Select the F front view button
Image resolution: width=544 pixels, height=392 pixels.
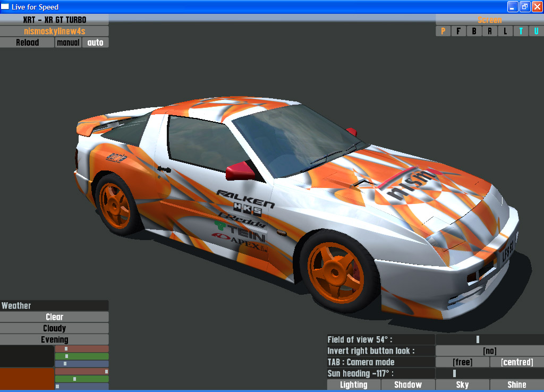458,31
